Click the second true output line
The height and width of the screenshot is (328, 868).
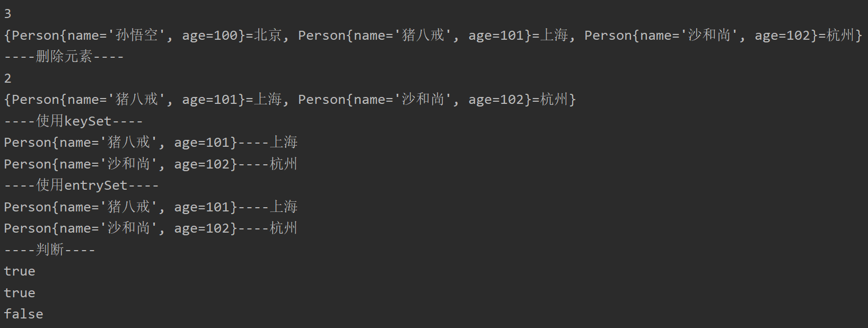(20, 293)
